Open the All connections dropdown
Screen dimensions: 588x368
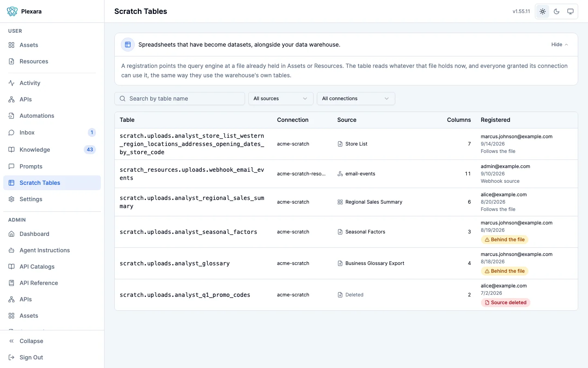tap(356, 99)
